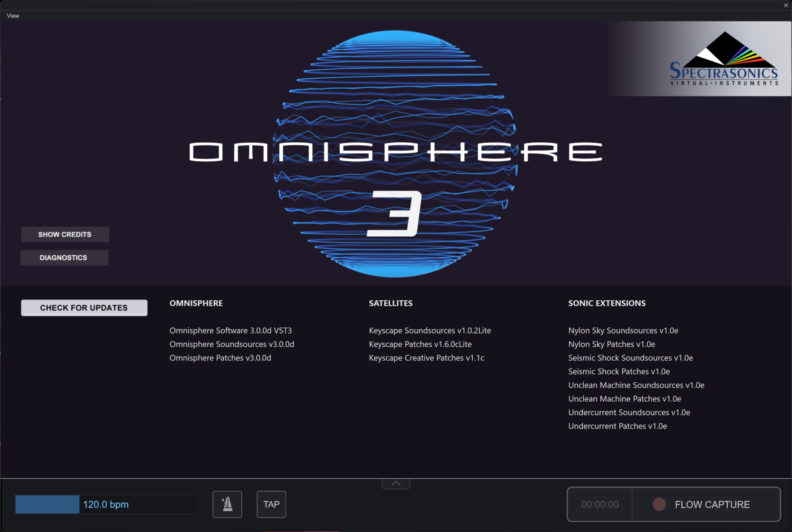Close the window with X button
This screenshot has width=792, height=532.
tap(786, 5)
